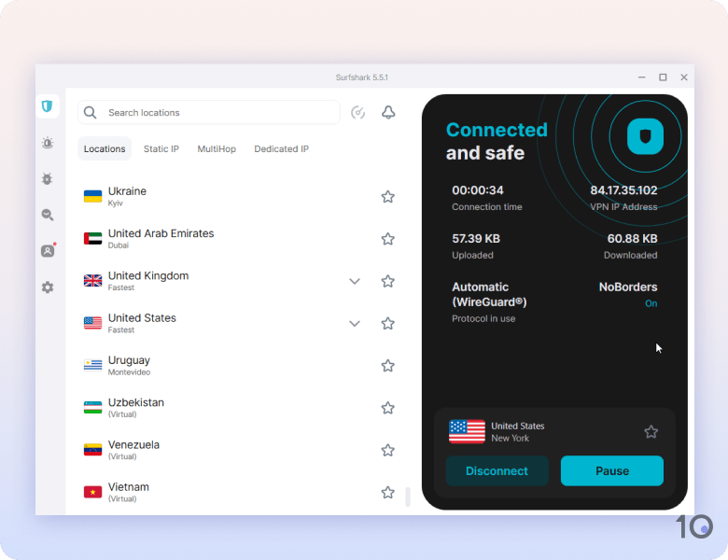Favorite United Arab Emirates with its star

click(388, 239)
